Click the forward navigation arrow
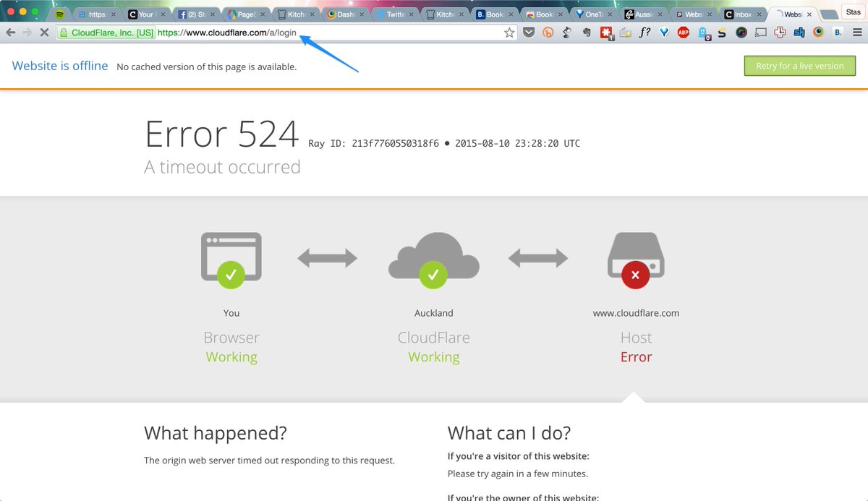 27,33
